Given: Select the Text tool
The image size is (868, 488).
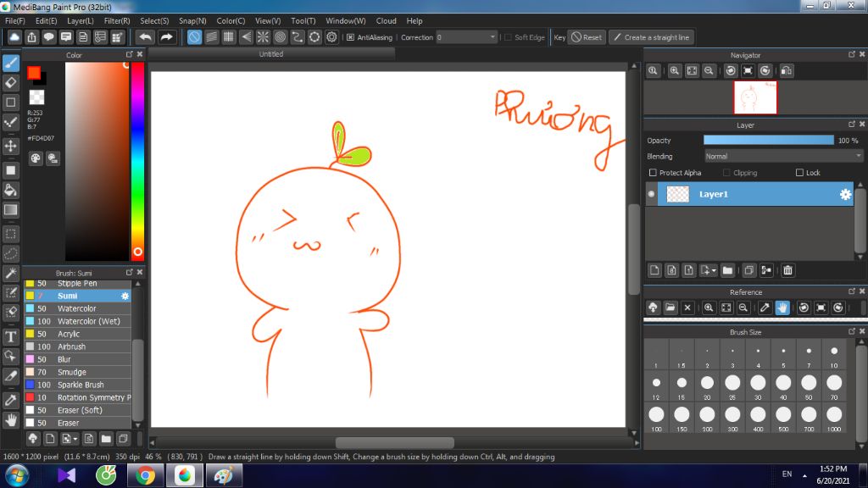Looking at the screenshot, I should 10,336.
